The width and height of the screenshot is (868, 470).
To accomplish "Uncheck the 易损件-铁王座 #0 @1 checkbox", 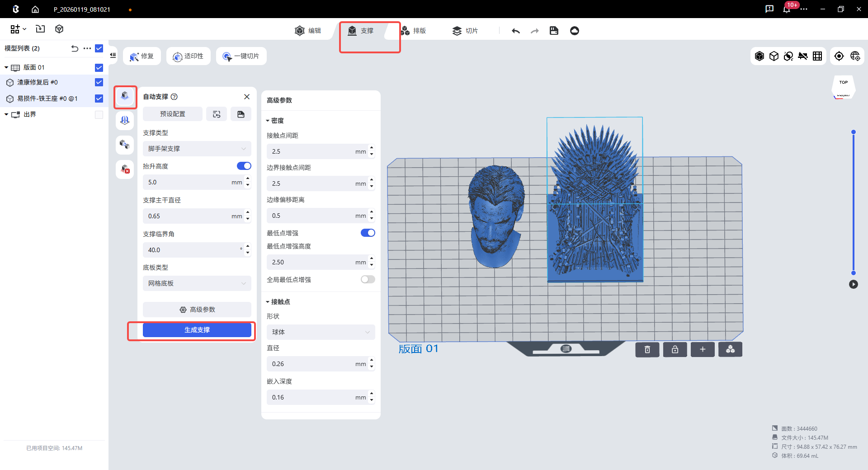I will pyautogui.click(x=99, y=99).
